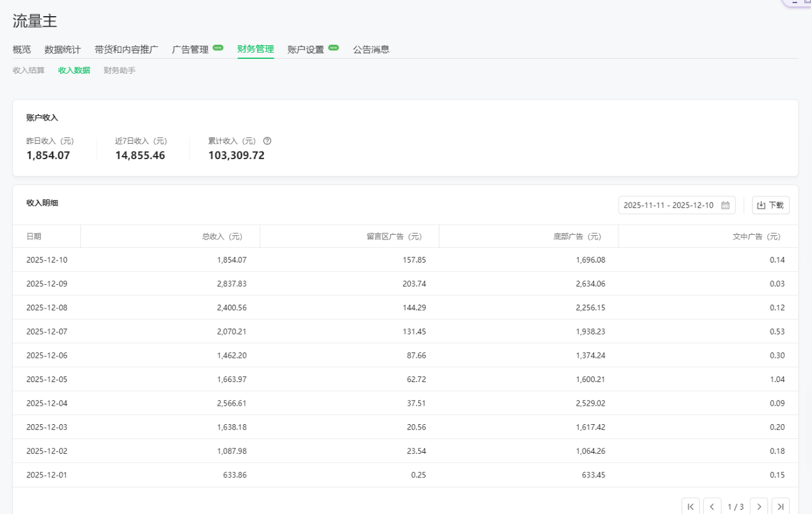The height and width of the screenshot is (514, 812).
Task: Click the calendar icon in date range
Action: 725,206
